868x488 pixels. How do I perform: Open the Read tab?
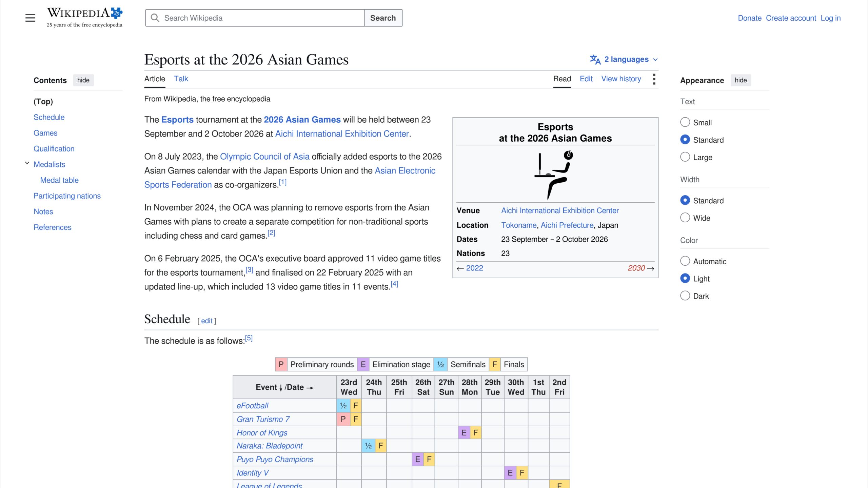click(x=562, y=79)
